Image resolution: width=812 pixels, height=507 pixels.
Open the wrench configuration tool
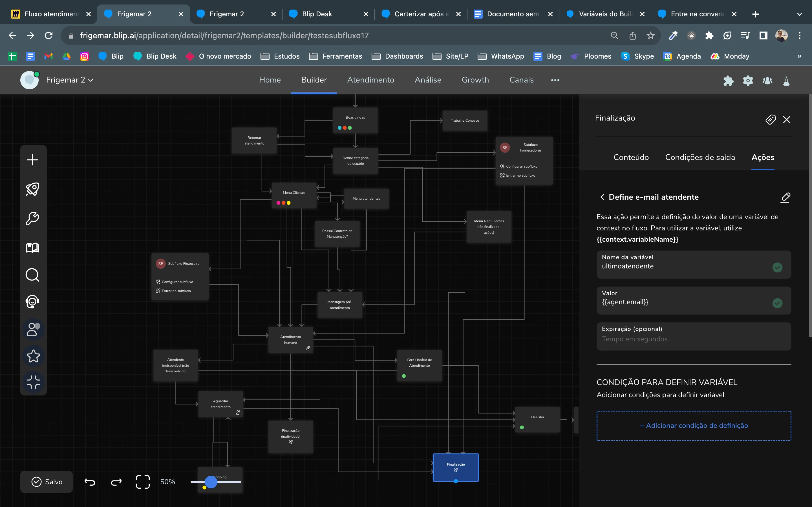(32, 218)
